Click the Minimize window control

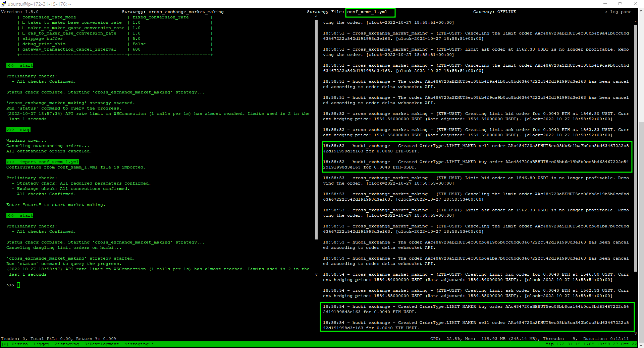pyautogui.click(x=605, y=4)
